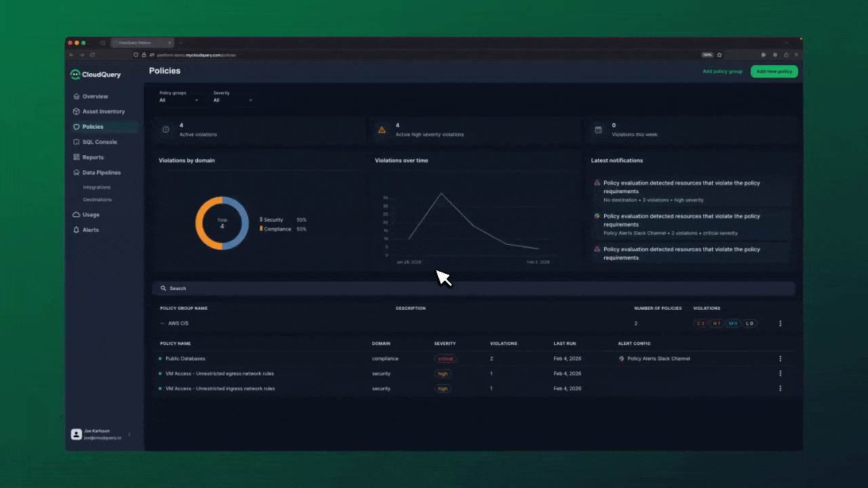Viewport: 868px width, 488px height.
Task: Open the SQL Console from the sidebar
Action: click(x=77, y=142)
